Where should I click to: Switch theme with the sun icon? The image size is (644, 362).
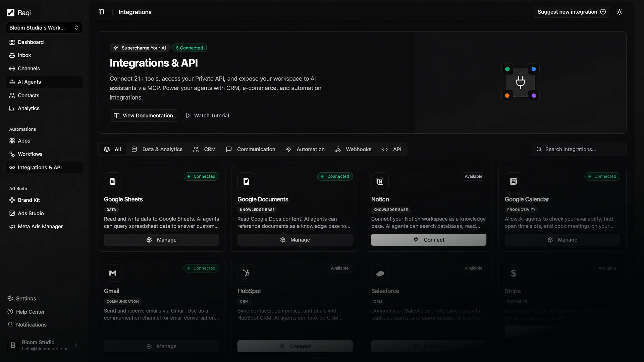pos(620,12)
